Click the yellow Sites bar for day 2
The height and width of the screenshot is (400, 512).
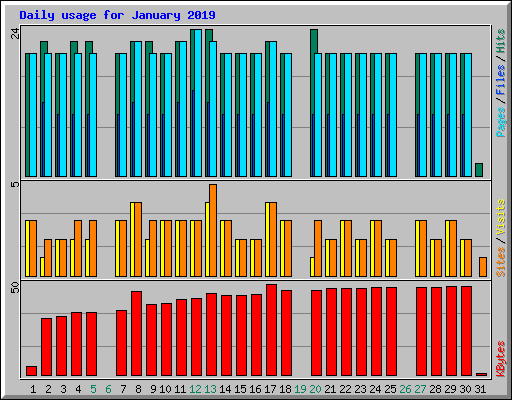[42, 267]
